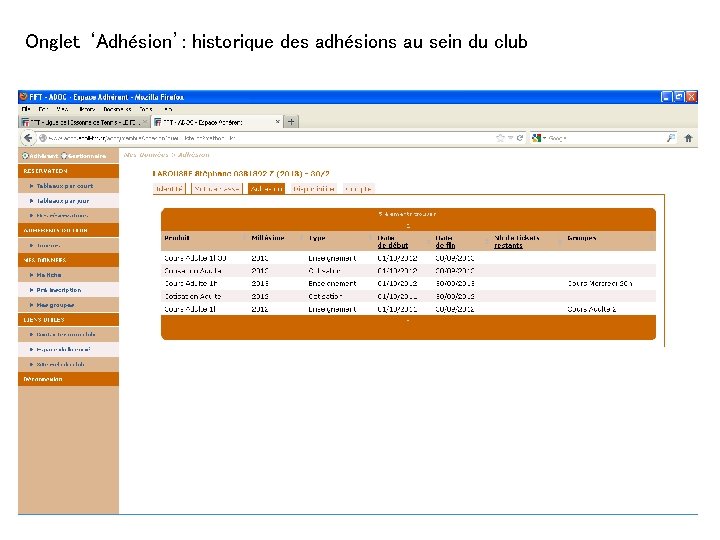Open the Google search engine icon menu
The image size is (720, 540).
pyautogui.click(x=536, y=138)
